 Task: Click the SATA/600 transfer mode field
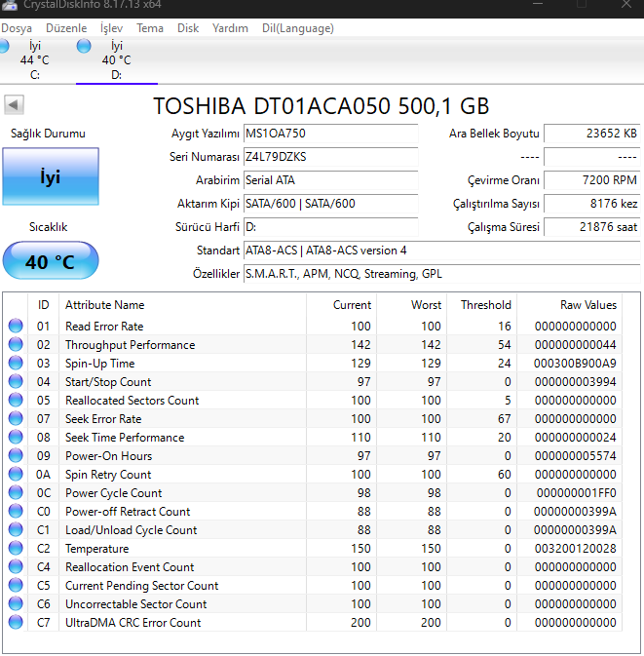pyautogui.click(x=331, y=204)
